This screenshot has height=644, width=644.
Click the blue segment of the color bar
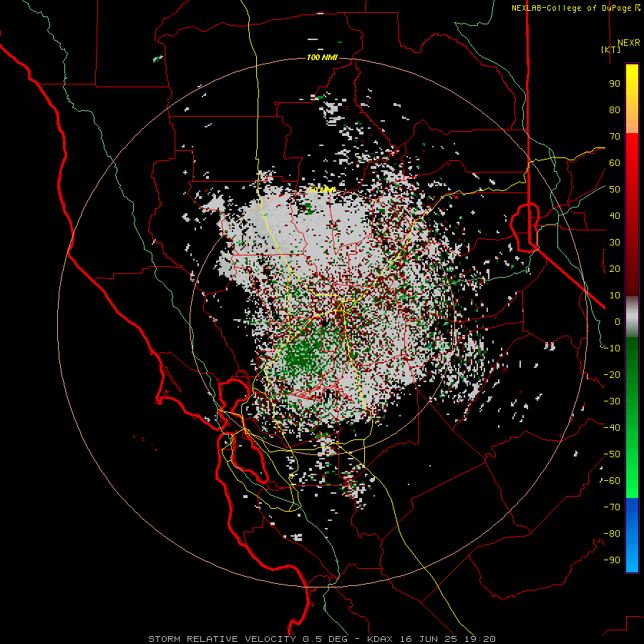point(632,535)
